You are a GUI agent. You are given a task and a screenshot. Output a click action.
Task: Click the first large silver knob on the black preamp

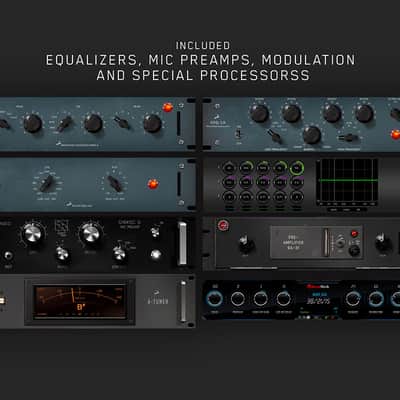pyautogui.click(x=33, y=233)
